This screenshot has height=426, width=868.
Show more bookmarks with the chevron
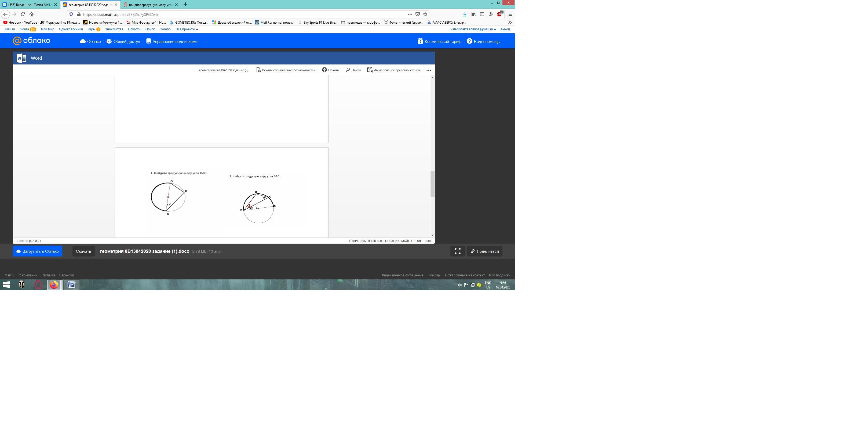point(510,22)
